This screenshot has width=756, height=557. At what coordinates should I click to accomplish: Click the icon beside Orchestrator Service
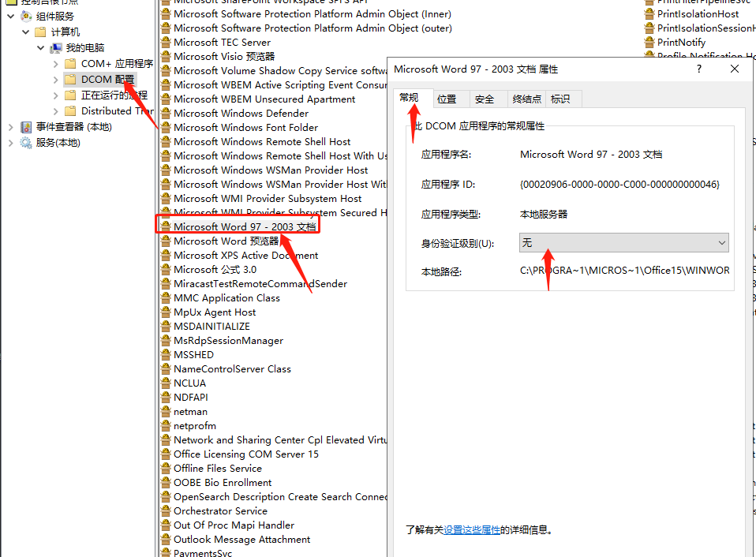pos(166,511)
